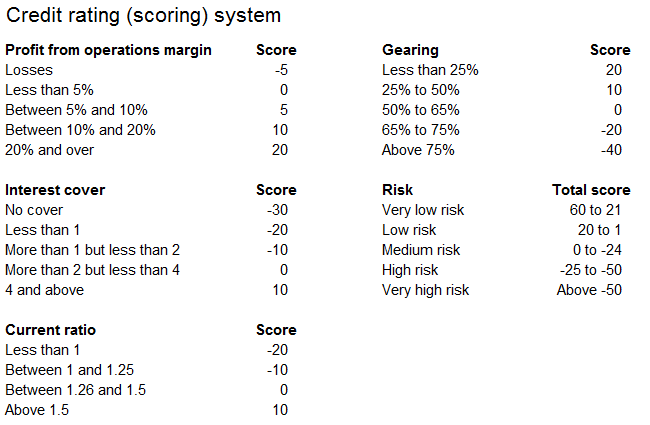
Task: Select the 'Very low risk' label
Action: [x=423, y=210]
